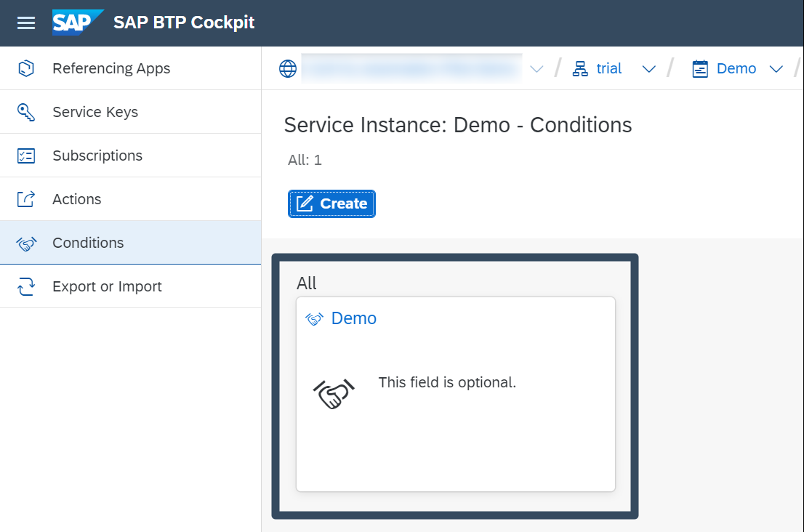The image size is (804, 532).
Task: Click the globe icon in breadcrumb
Action: [288, 68]
